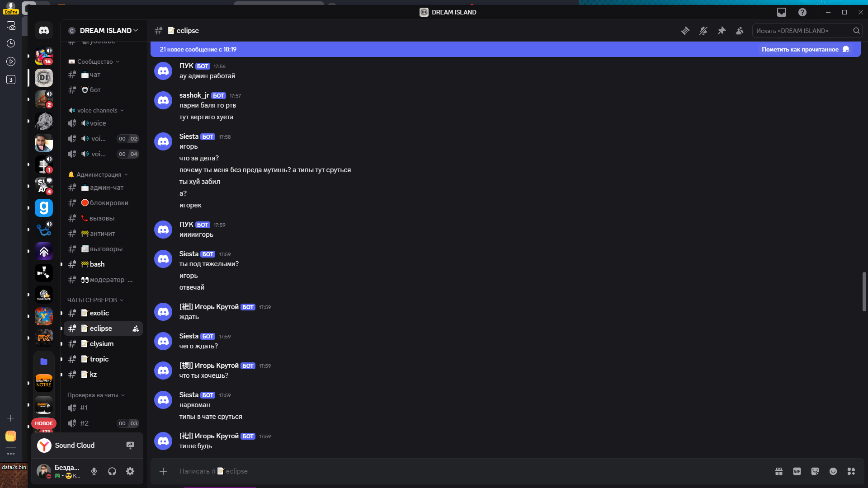868x488 pixels.
Task: Switch to the elysium channel
Action: tap(102, 344)
